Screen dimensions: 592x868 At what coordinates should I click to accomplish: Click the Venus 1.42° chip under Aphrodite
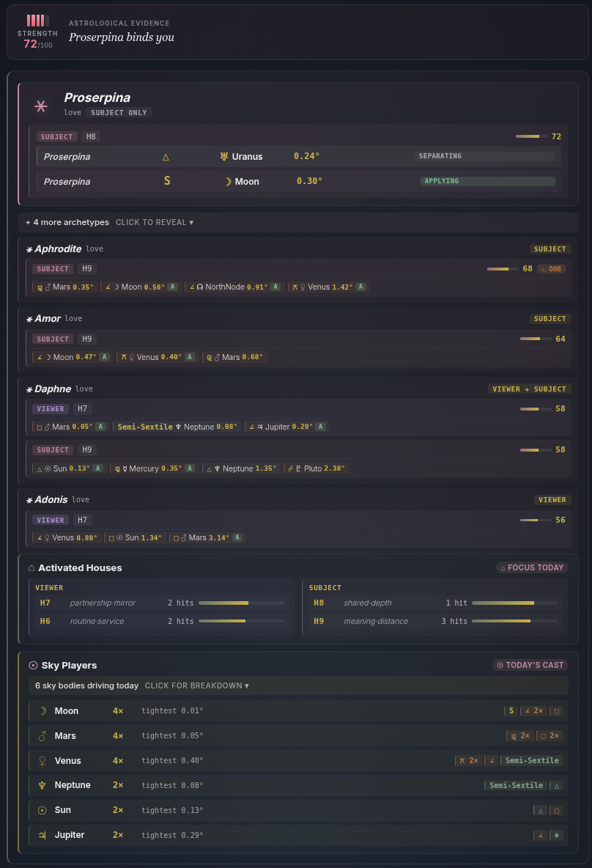click(x=329, y=287)
